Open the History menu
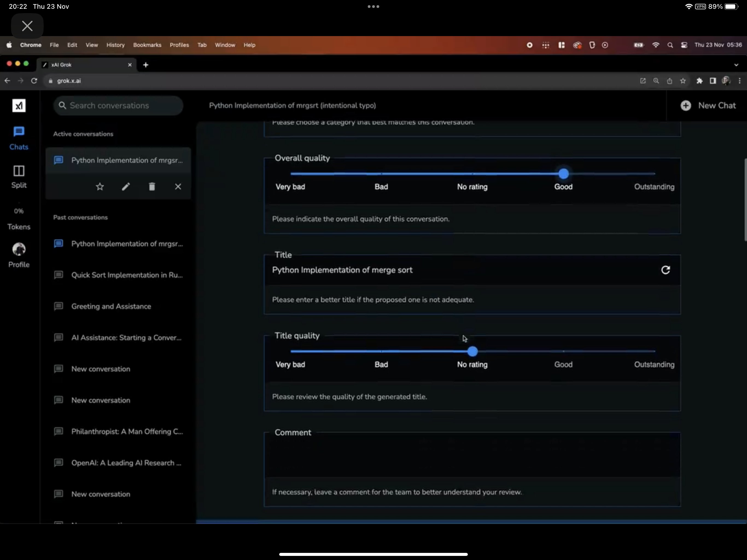This screenshot has width=747, height=560. click(115, 45)
